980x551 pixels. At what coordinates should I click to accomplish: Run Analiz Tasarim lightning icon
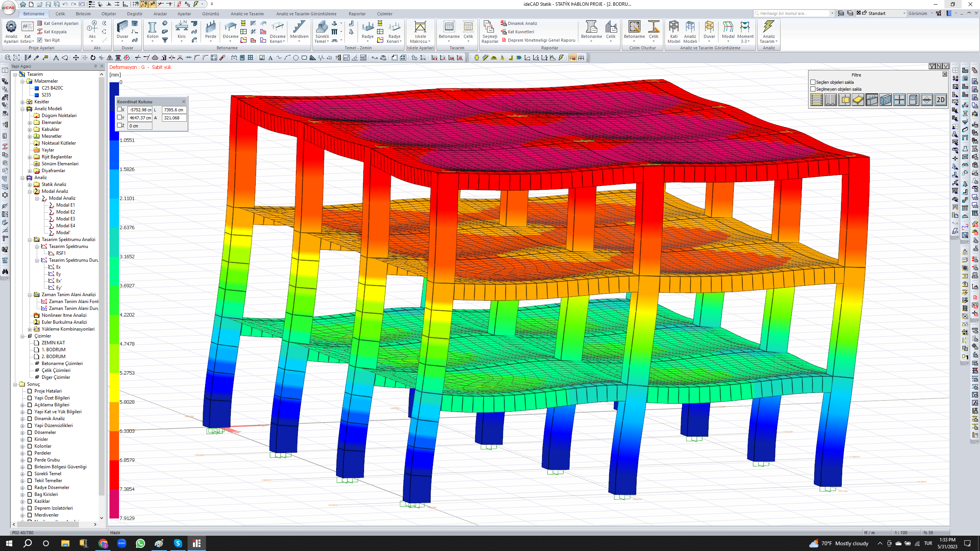pos(768,32)
